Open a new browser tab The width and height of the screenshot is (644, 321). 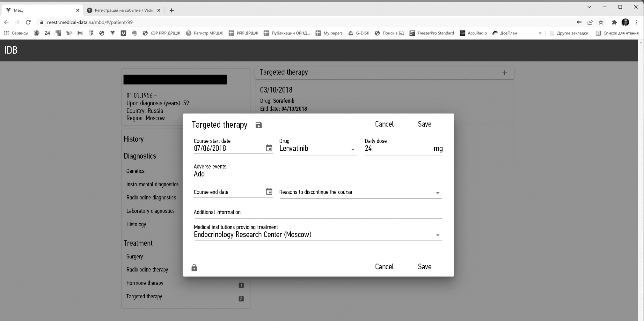point(172,11)
